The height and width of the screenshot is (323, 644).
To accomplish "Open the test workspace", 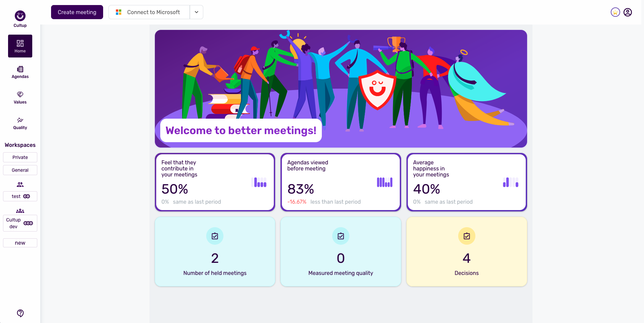I will (x=20, y=196).
